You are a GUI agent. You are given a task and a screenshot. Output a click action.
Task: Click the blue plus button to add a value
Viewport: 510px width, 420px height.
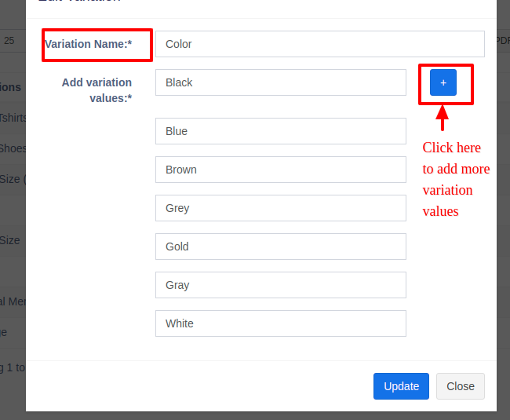[x=443, y=82]
